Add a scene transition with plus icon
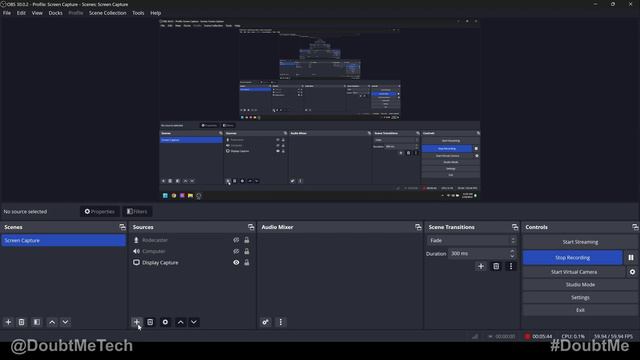The image size is (640, 360). (x=481, y=266)
